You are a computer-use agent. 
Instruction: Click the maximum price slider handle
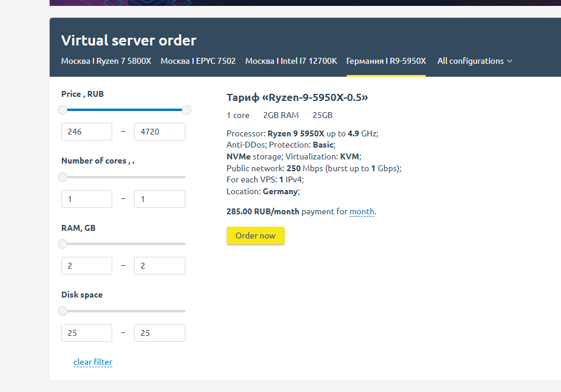pos(187,110)
